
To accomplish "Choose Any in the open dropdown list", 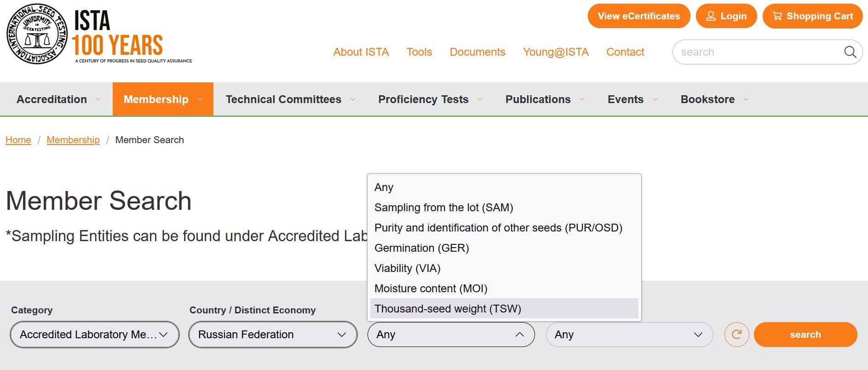I will (504, 187).
